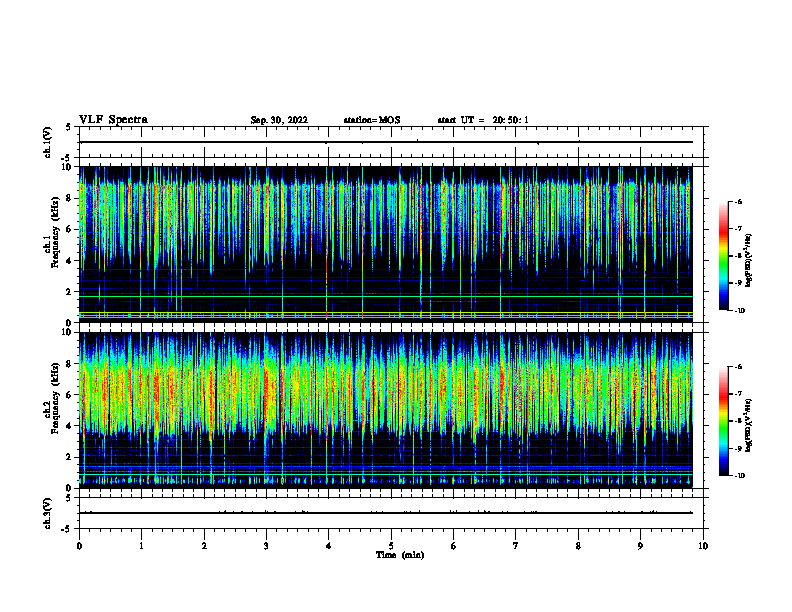Click the ch.3(V) waveform panel label
The image size is (792, 612).
(x=47, y=513)
